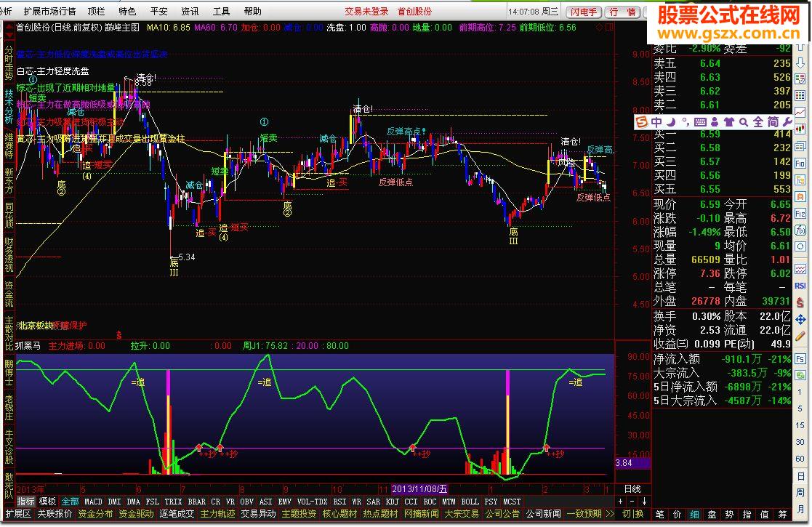Open the 公司公告 bottom tab
Viewport: 812px width, 527px height.
[x=502, y=513]
